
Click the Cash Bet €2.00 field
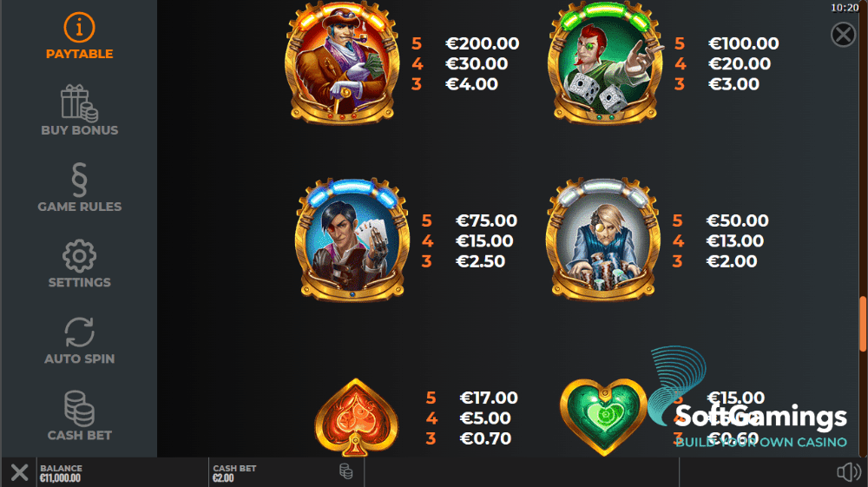pyautogui.click(x=286, y=472)
